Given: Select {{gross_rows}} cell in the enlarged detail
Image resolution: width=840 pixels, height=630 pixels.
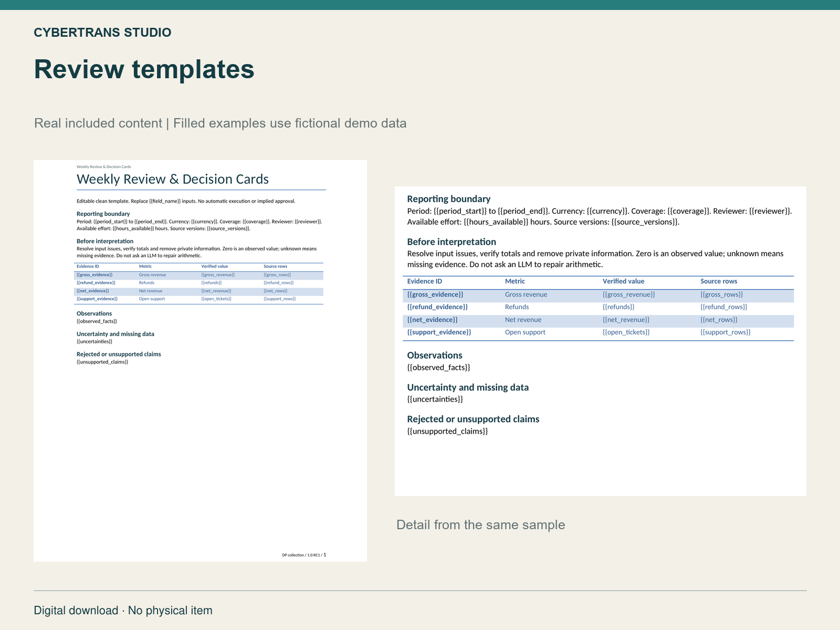Looking at the screenshot, I should click(x=722, y=295).
